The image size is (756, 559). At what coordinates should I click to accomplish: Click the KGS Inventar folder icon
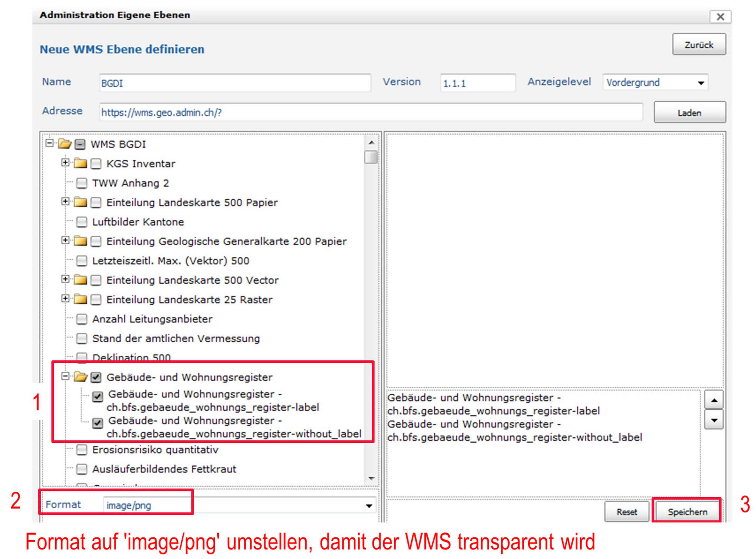click(80, 164)
